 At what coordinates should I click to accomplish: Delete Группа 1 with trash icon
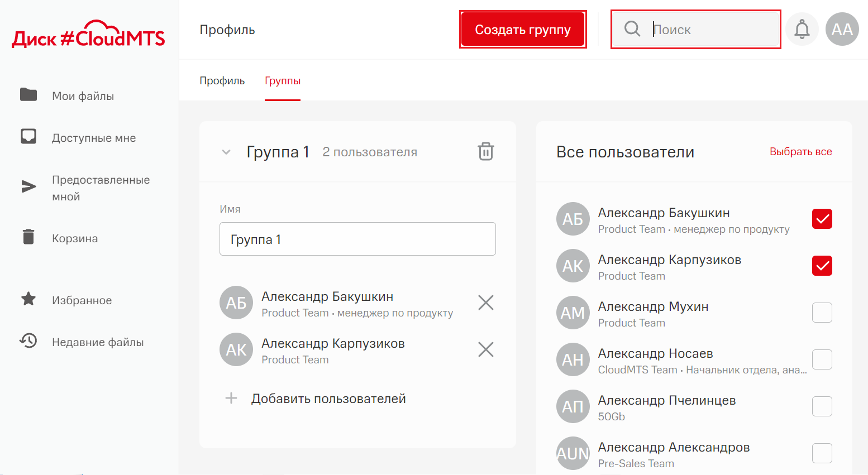click(x=485, y=152)
